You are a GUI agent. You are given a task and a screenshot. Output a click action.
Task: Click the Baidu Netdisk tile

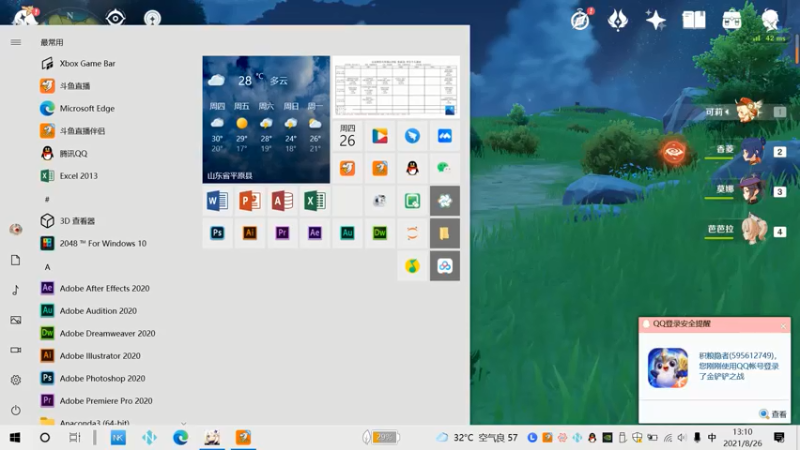(x=444, y=266)
